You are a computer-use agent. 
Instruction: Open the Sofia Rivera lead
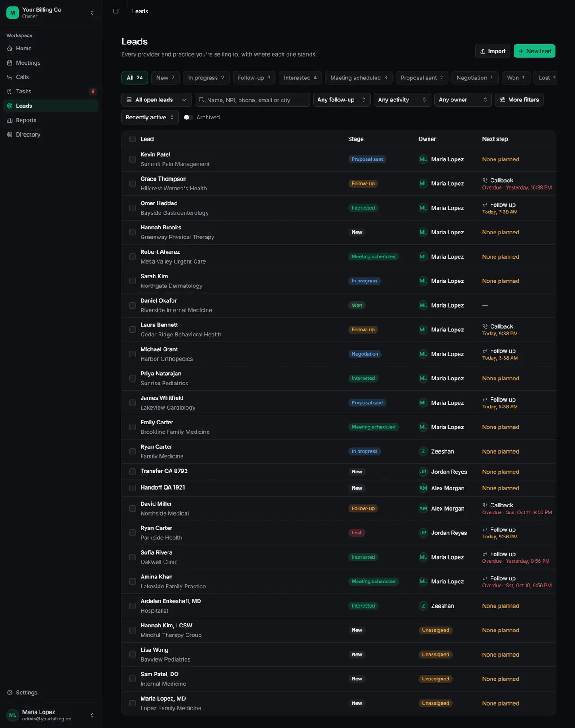[156, 553]
